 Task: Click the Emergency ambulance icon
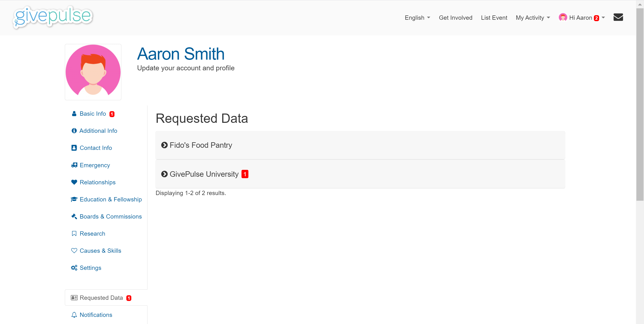(x=74, y=165)
